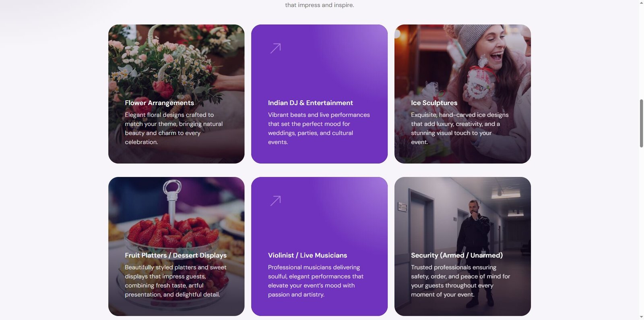Click the 'that impress and inspire' text
This screenshot has width=644, height=320.
click(319, 5)
